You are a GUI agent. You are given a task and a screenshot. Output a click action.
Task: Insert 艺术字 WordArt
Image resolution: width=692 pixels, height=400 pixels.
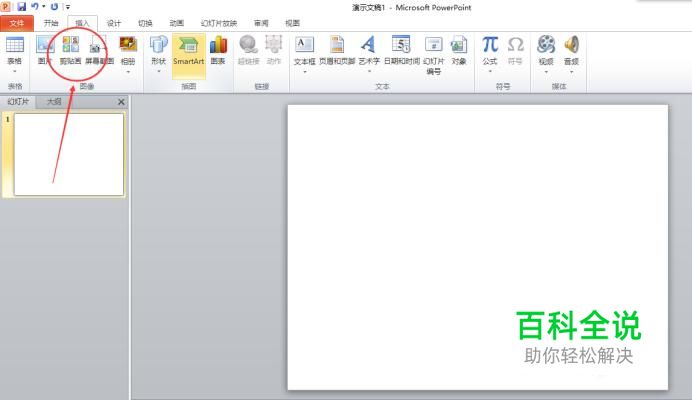(x=369, y=45)
